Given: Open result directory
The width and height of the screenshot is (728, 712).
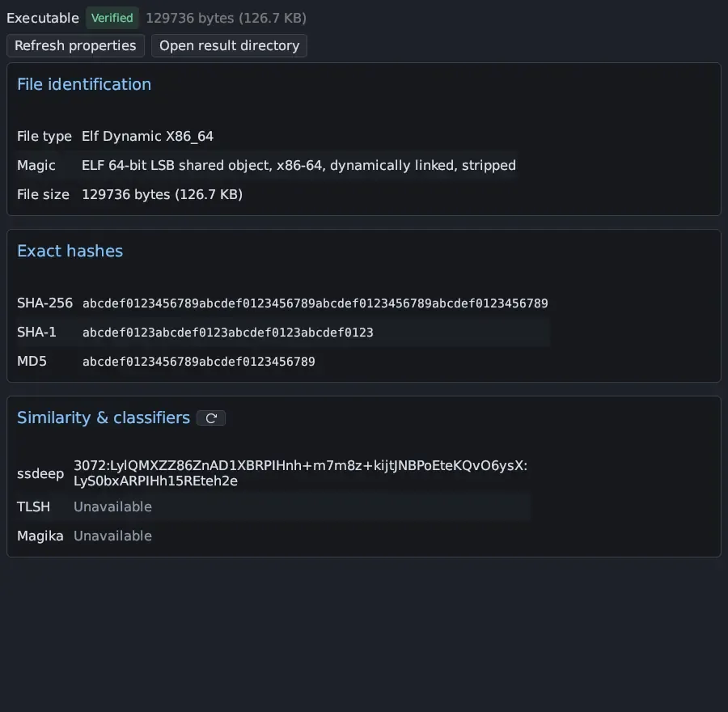Looking at the screenshot, I should 230,45.
